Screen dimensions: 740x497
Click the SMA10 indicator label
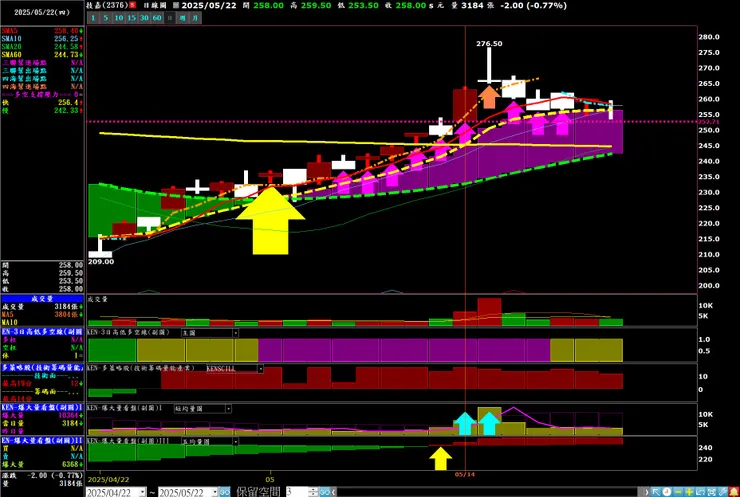(x=11, y=39)
